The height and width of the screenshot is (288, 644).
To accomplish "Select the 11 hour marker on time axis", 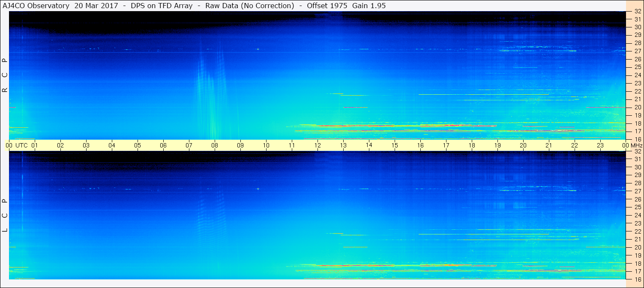I will click(x=292, y=145).
